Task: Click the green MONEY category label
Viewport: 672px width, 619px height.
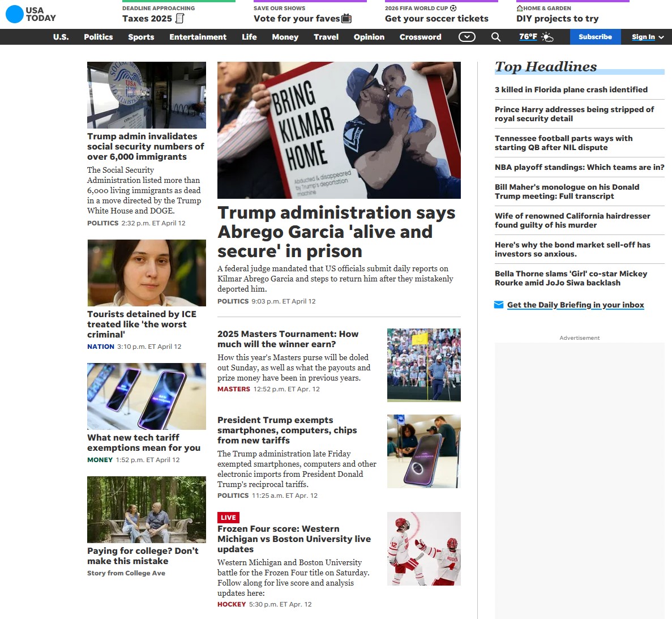Action: (100, 460)
